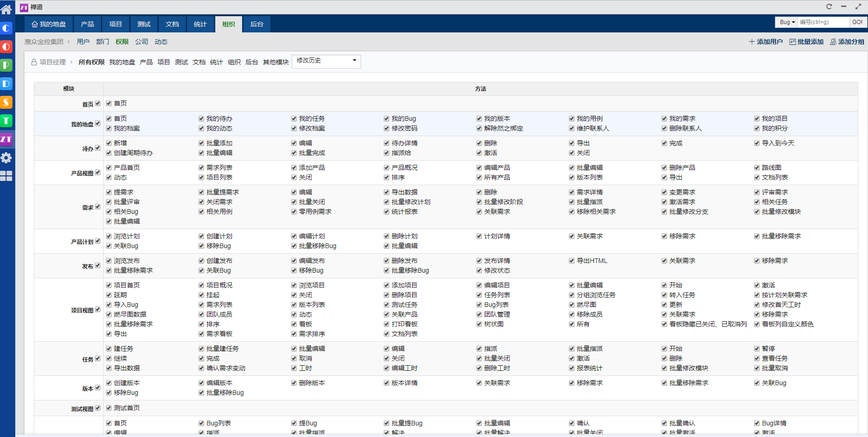This screenshot has height=437, width=868.
Task: Open the 用户 submenu link
Action: pyautogui.click(x=83, y=42)
